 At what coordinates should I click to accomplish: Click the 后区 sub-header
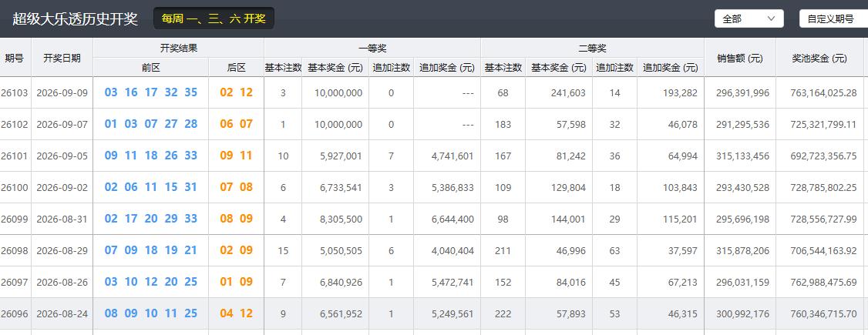pos(237,68)
